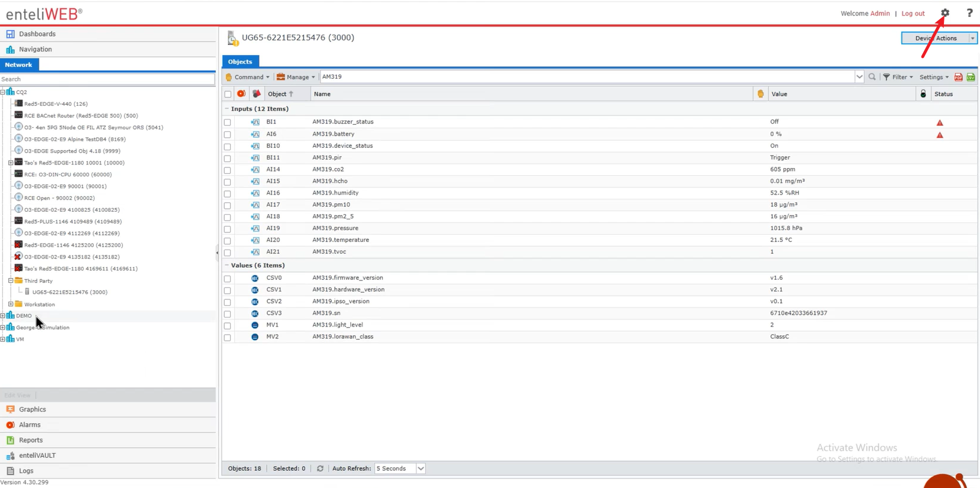
Task: Export the object list to CSV
Action: coord(971,77)
